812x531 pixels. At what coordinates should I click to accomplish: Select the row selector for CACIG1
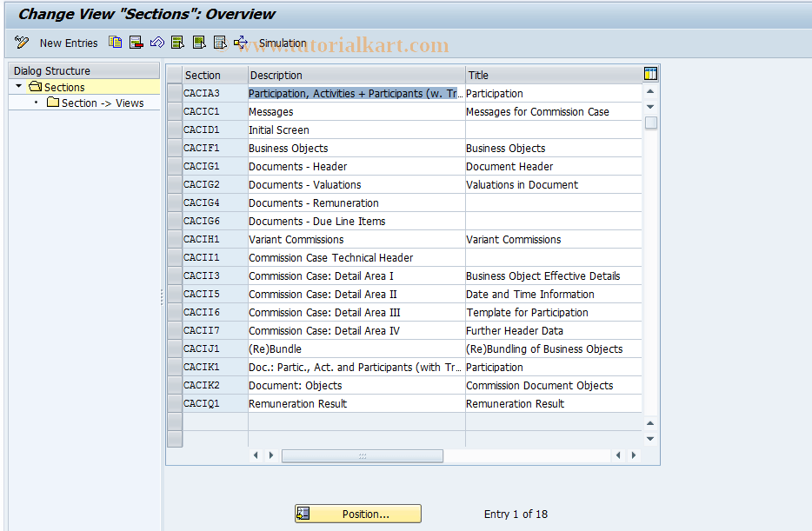174,166
